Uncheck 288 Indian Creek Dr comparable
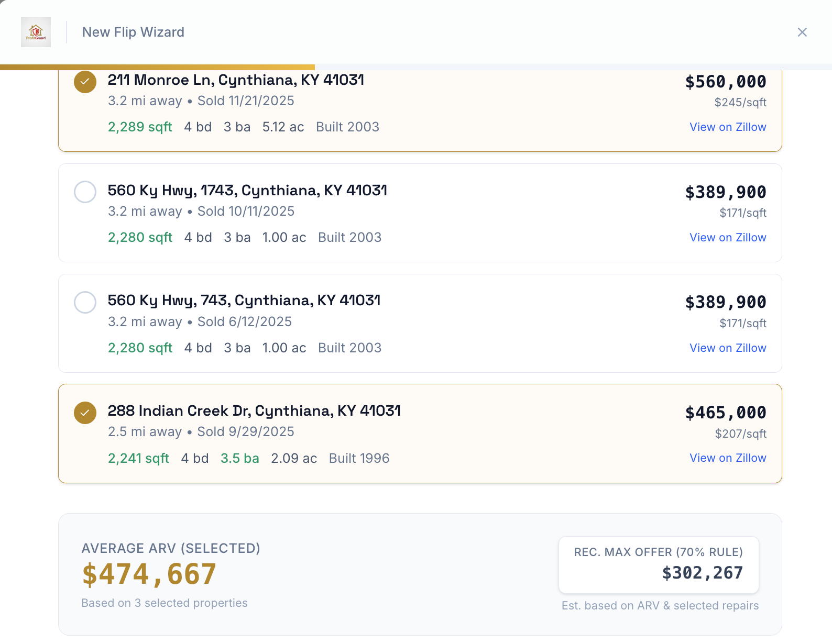Image resolution: width=832 pixels, height=644 pixels. [85, 413]
